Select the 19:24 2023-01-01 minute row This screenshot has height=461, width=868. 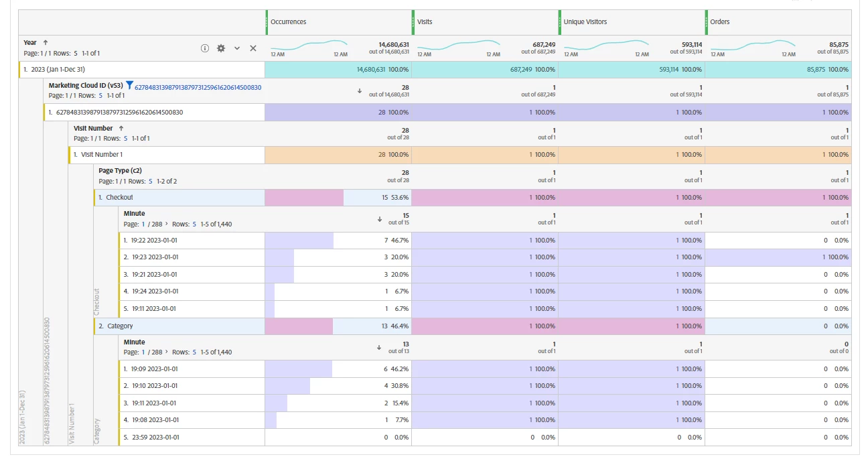click(192, 291)
